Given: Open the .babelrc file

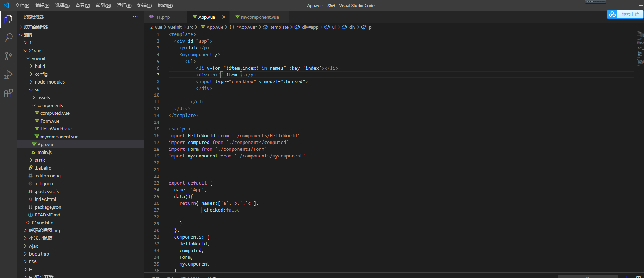Looking at the screenshot, I should tap(81, 168).
